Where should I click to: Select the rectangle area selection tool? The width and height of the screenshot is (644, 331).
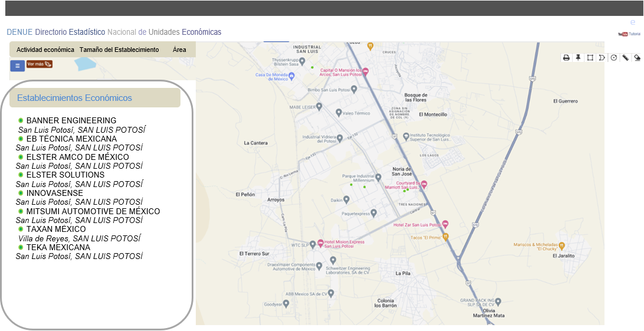(x=590, y=57)
